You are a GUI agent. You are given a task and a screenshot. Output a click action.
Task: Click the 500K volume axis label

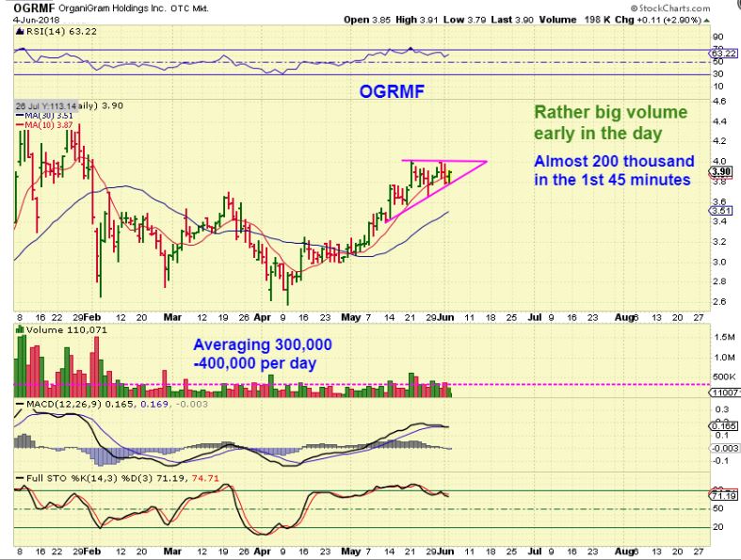pyautogui.click(x=724, y=376)
